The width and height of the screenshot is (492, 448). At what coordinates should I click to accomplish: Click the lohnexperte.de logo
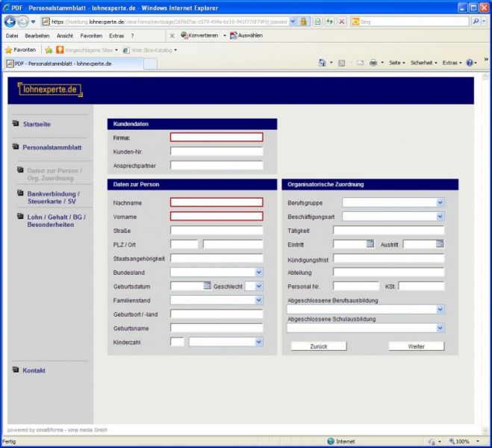(49, 90)
